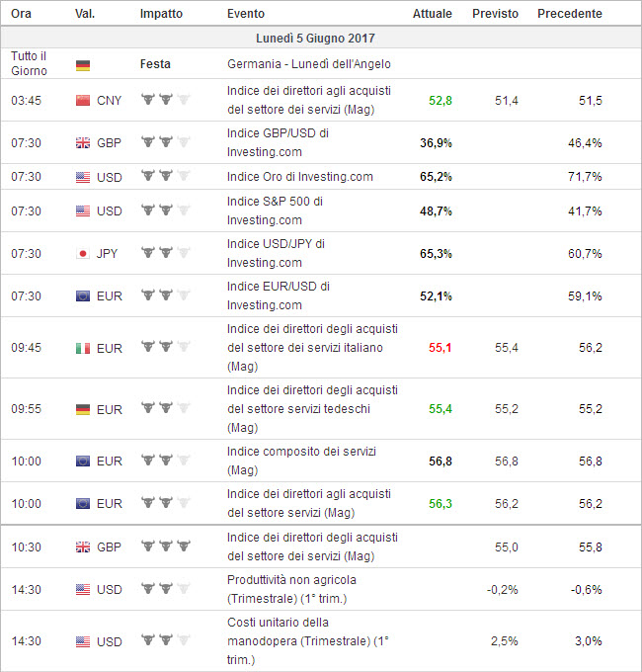Click the German flag in the Festa row

tap(83, 65)
